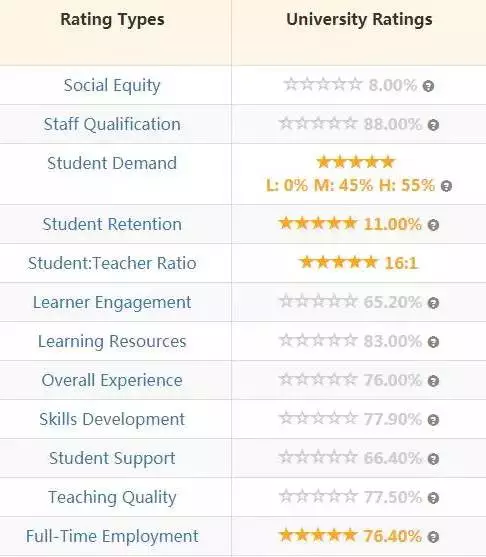Open help icon for Student Retention 11.00%
This screenshot has width=486, height=557.
tap(433, 225)
